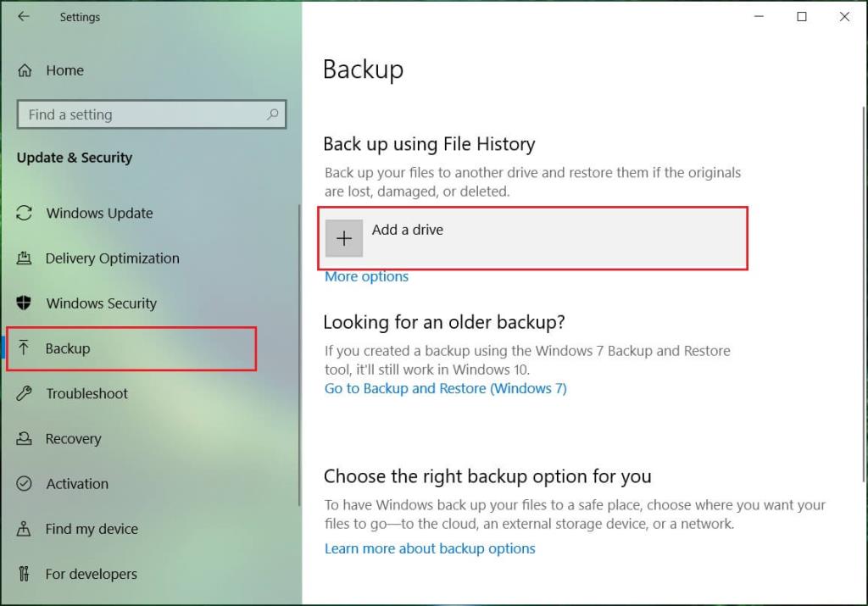
Task: Click the Activation checkmark icon
Action: 25,484
